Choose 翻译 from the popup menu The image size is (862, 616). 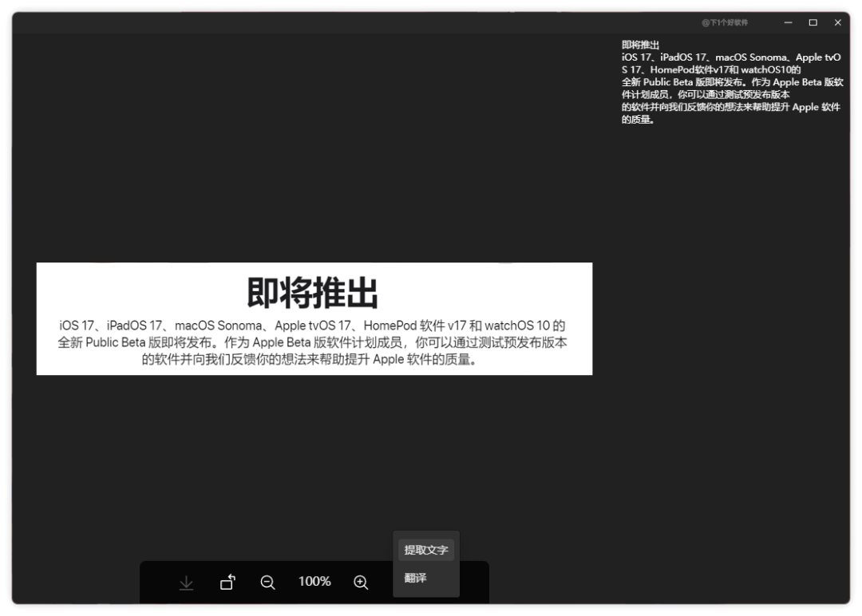[x=426, y=578]
